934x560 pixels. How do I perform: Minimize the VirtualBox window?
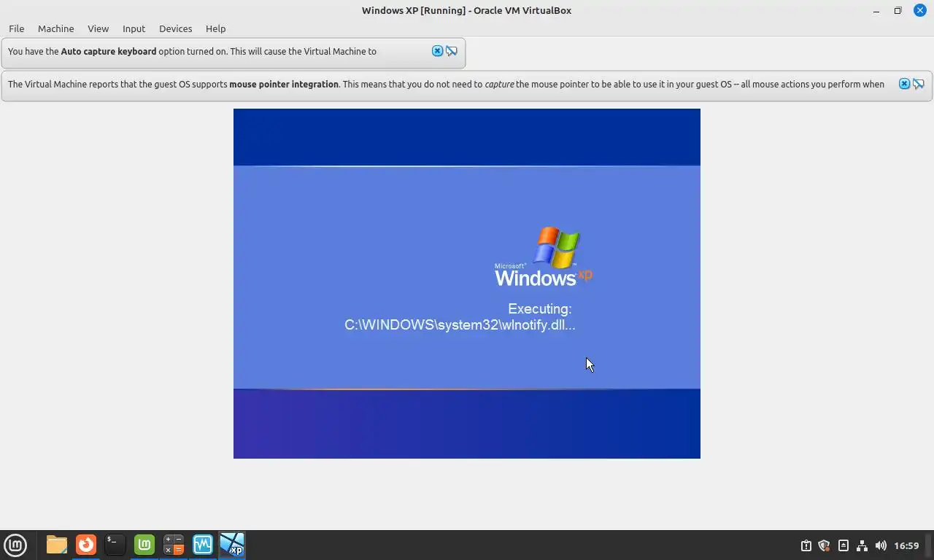(876, 10)
